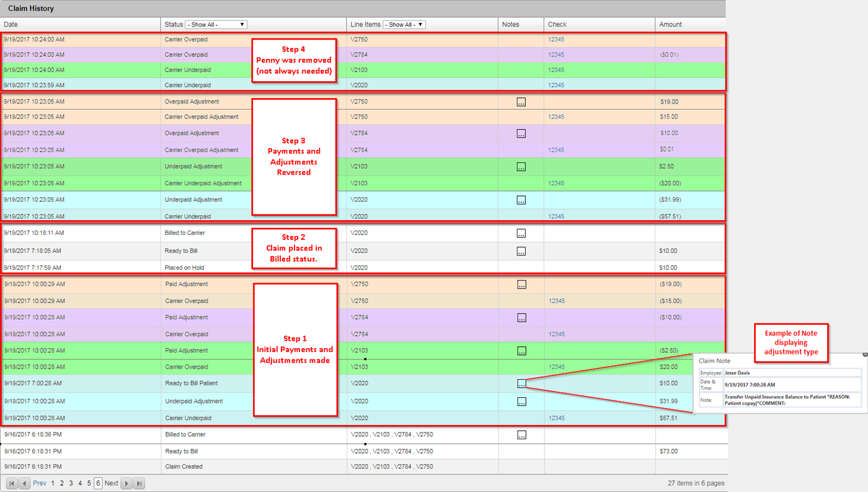Click the Check column header
This screenshot has height=492, width=868.
pos(557,25)
